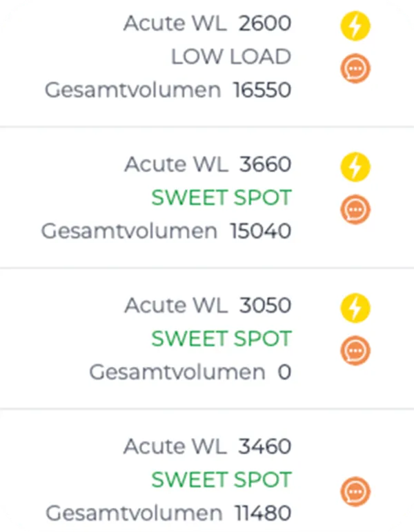Open the comment bubble next to LOW LOAD
Image resolution: width=414 pixels, height=532 pixels.
(x=355, y=69)
